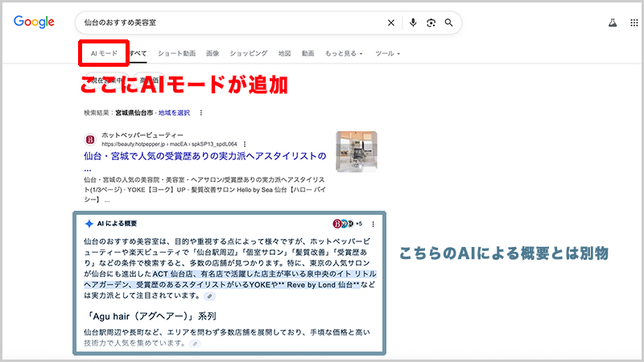Click the AI overview source icons +5
The image size is (644, 362).
coord(348,224)
